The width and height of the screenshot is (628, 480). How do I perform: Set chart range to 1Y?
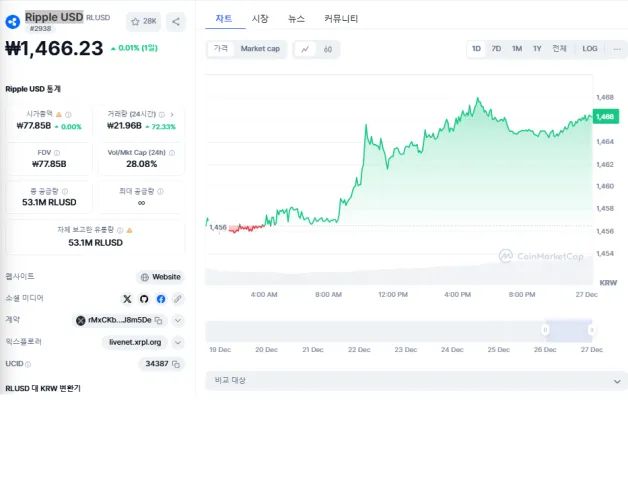[x=537, y=49]
